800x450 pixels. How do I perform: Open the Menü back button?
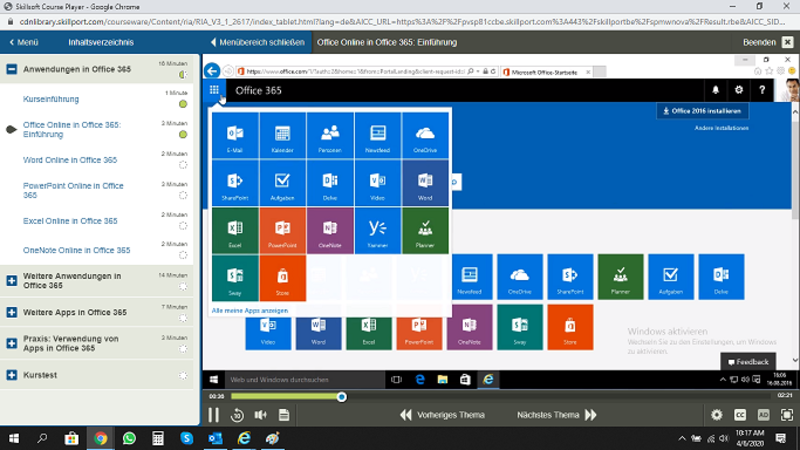pos(24,42)
